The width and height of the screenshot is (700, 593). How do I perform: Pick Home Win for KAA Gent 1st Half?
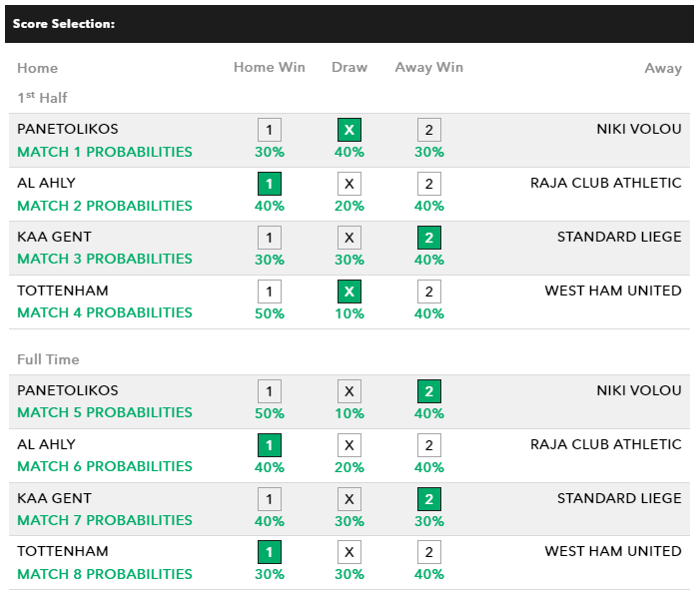coord(269,238)
